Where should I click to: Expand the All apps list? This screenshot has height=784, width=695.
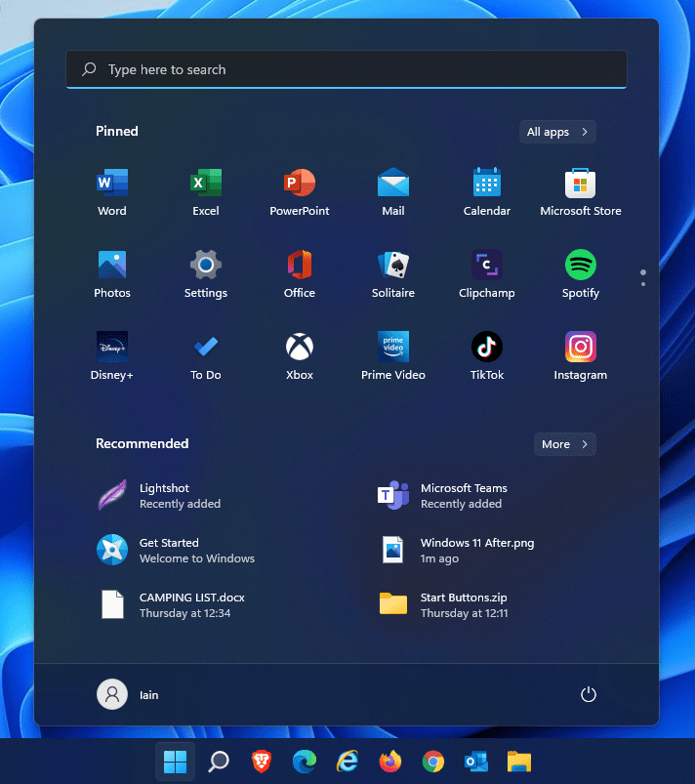(557, 132)
